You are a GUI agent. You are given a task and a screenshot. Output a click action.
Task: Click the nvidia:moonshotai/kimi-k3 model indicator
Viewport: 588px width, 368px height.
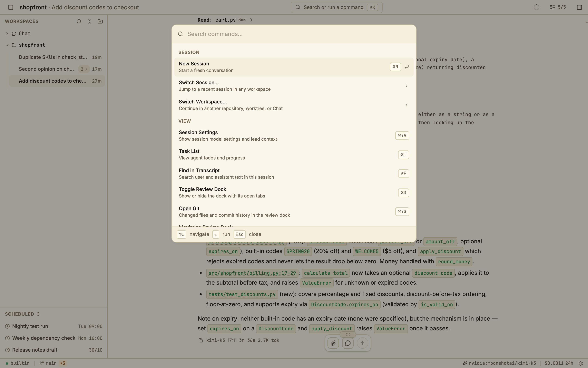pos(499,363)
